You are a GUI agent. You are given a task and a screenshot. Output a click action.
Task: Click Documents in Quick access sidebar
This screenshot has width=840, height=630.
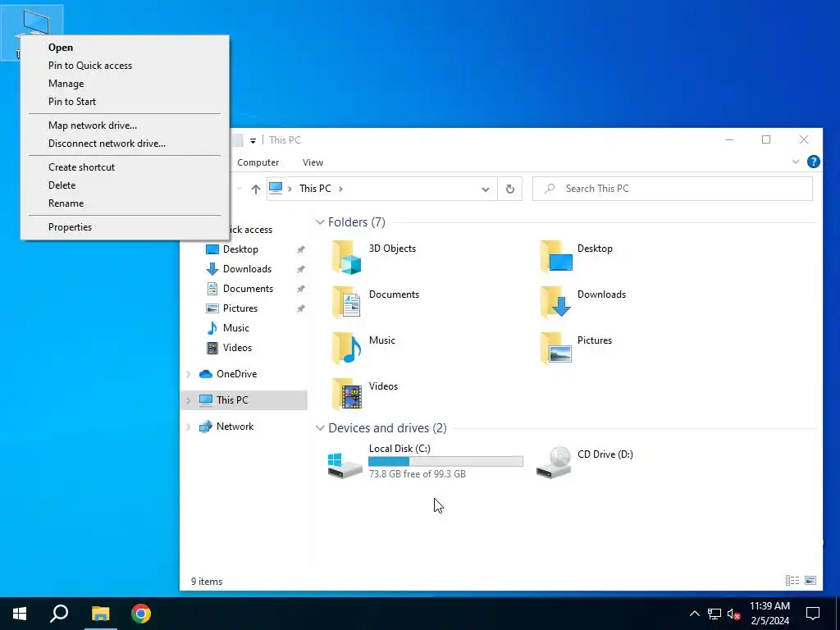(248, 289)
